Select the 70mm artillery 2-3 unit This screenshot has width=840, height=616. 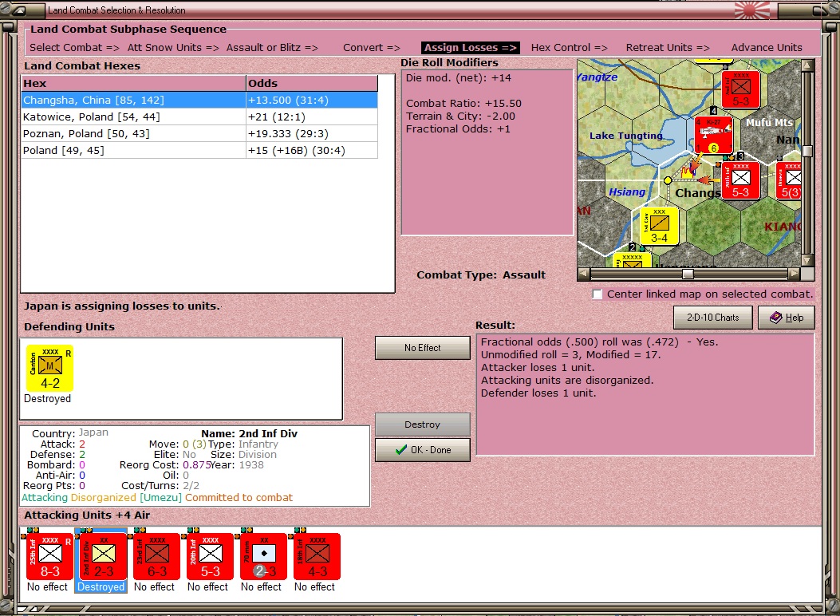point(263,556)
